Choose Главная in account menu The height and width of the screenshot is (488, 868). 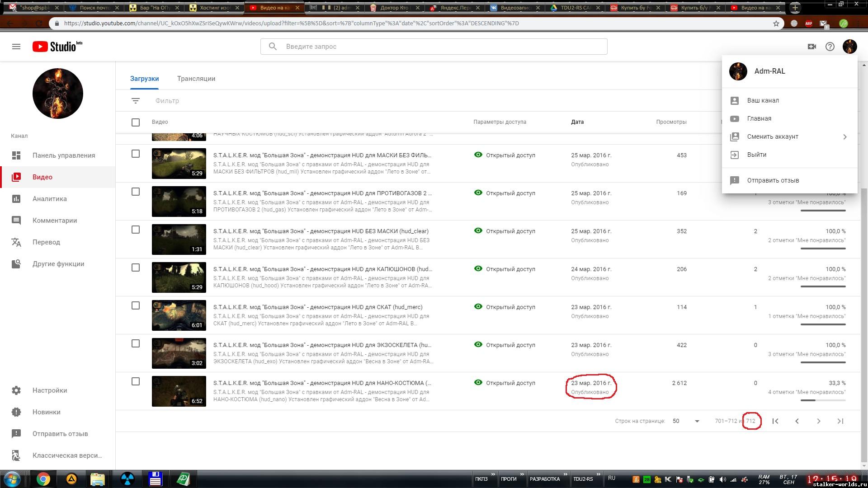pos(789,119)
